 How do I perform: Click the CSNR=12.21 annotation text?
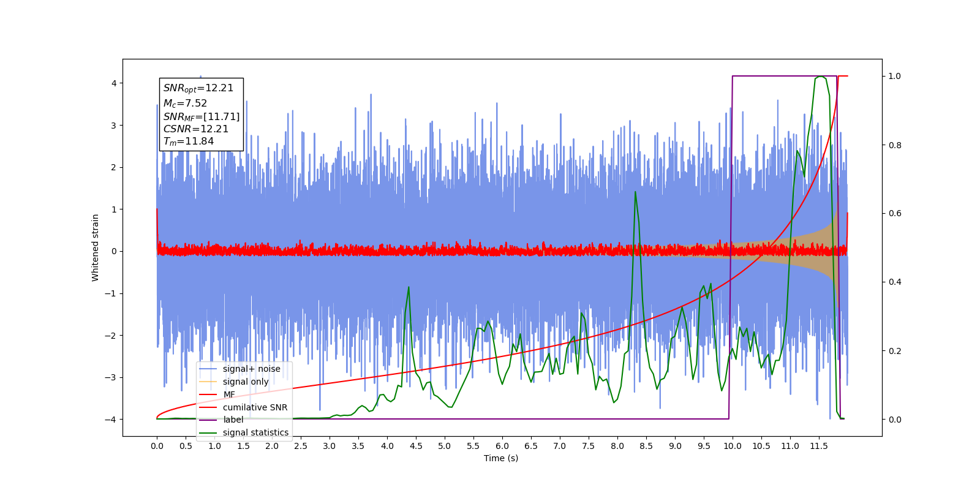(x=195, y=129)
